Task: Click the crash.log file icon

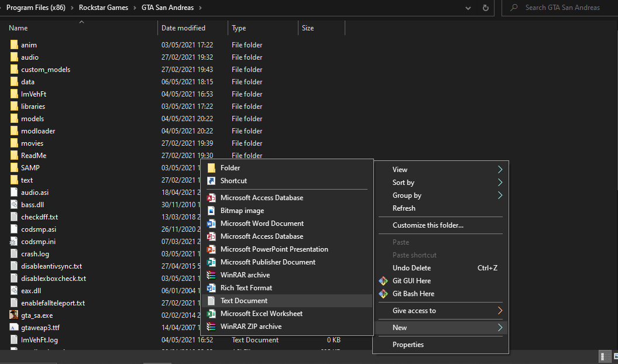Action: pos(14,254)
